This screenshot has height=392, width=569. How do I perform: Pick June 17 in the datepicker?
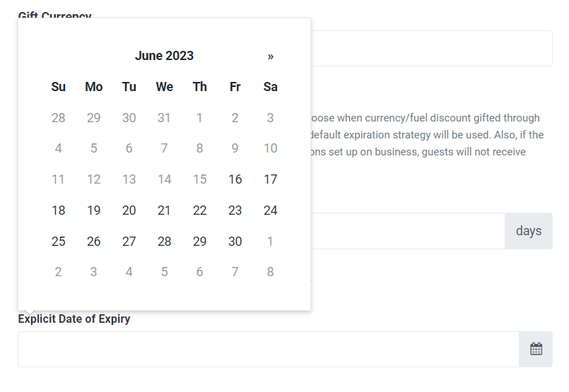[270, 179]
